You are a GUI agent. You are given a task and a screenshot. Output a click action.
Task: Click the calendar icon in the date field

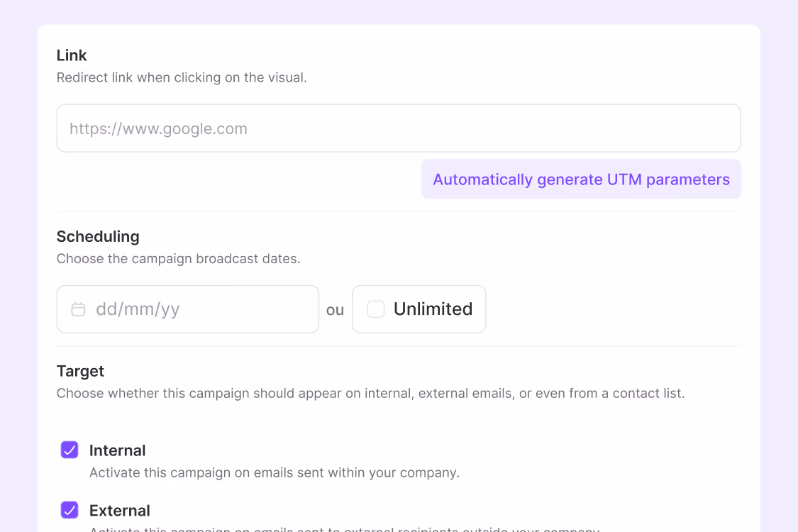(x=78, y=309)
